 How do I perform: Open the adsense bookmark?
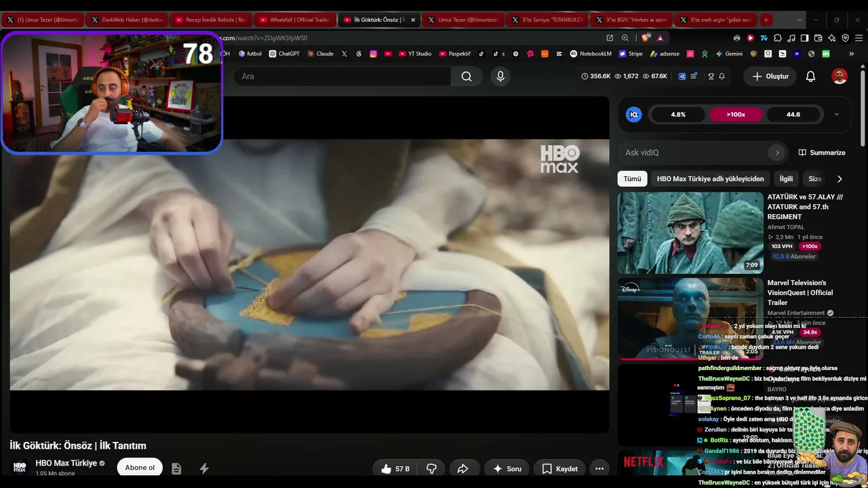tap(665, 54)
